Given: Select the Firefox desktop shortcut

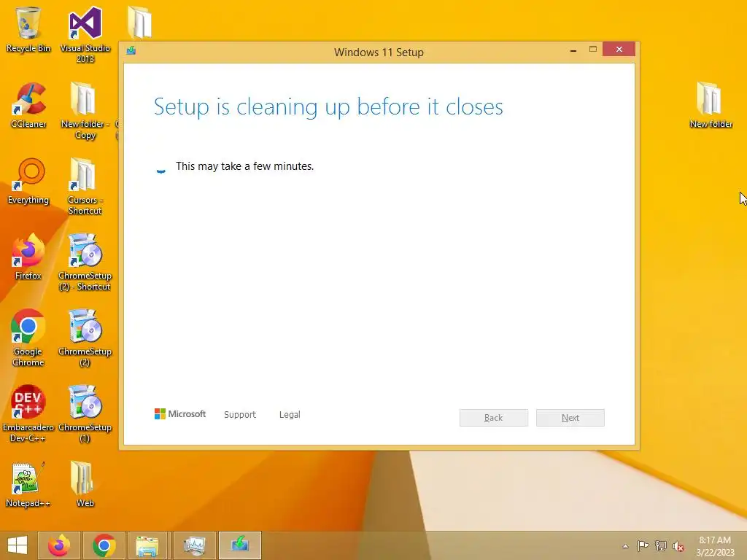Looking at the screenshot, I should pyautogui.click(x=28, y=257).
